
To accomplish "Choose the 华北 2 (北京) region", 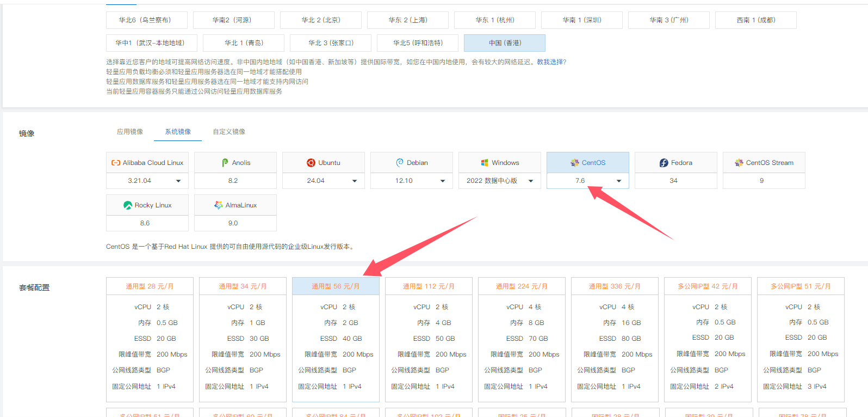I will tap(321, 20).
